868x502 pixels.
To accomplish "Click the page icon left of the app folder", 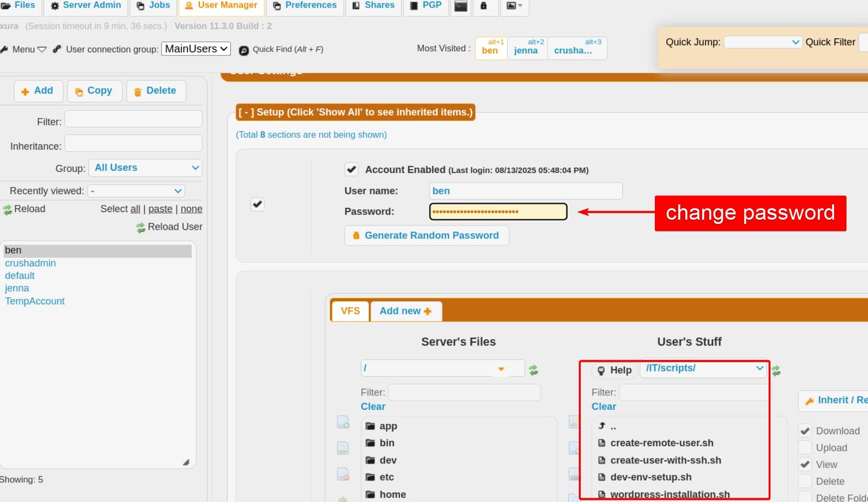I will (x=343, y=422).
